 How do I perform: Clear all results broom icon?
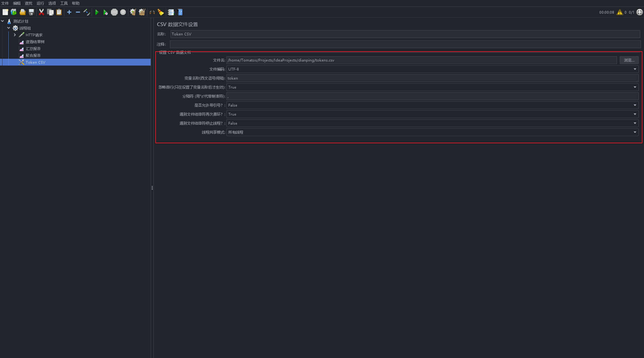(142, 12)
